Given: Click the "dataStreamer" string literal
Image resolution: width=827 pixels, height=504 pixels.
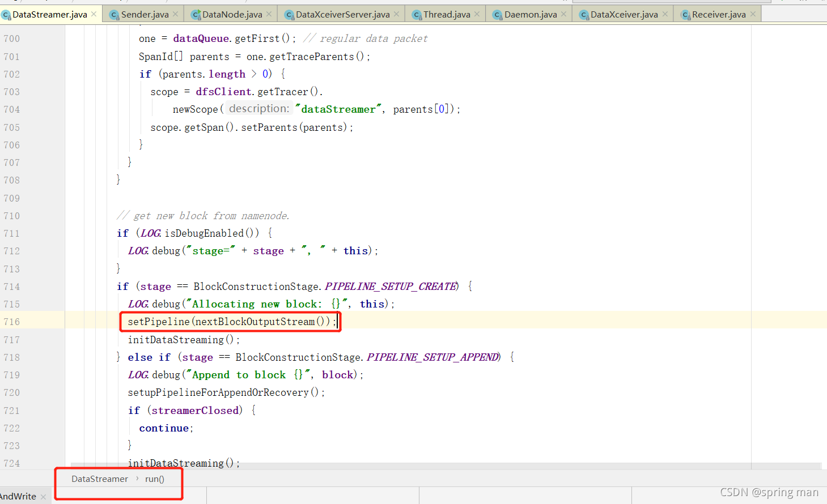Looking at the screenshot, I should tap(338, 109).
